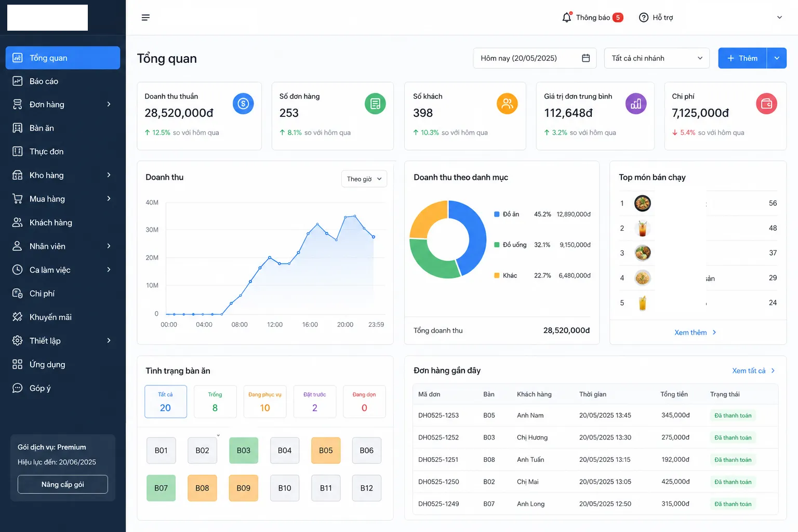Click the Bàn ăn sidebar icon
The width and height of the screenshot is (798, 532).
click(18, 128)
